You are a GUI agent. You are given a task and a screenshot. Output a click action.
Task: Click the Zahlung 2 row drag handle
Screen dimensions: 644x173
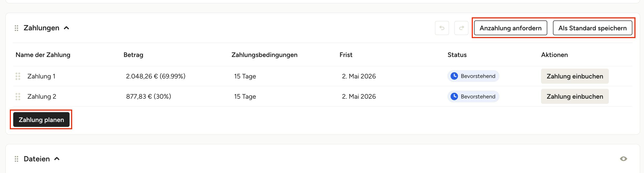[18, 96]
